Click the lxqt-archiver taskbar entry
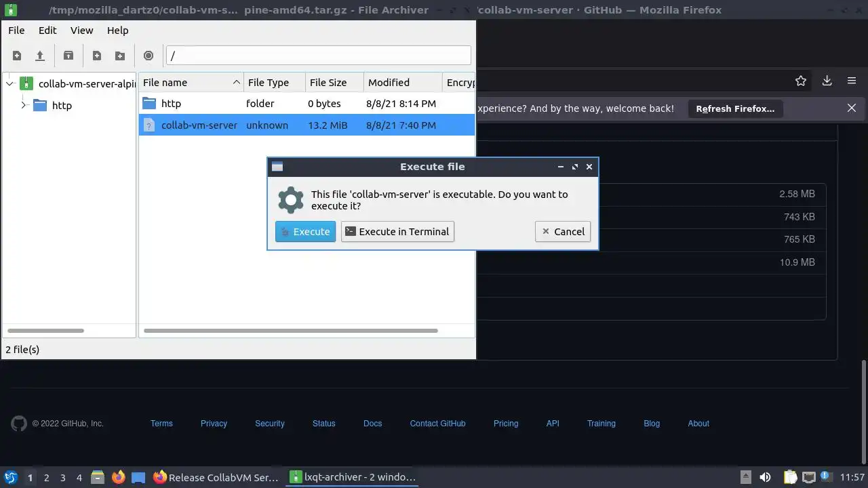Screen dimensions: 868x488 coord(353,477)
